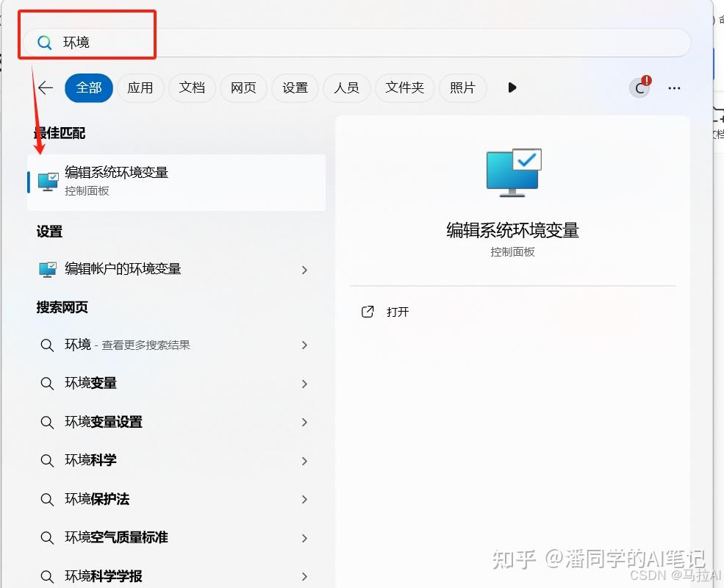724x588 pixels.
Task: Expand chevron for 环境变量设置 suggestion
Action: 304,423
